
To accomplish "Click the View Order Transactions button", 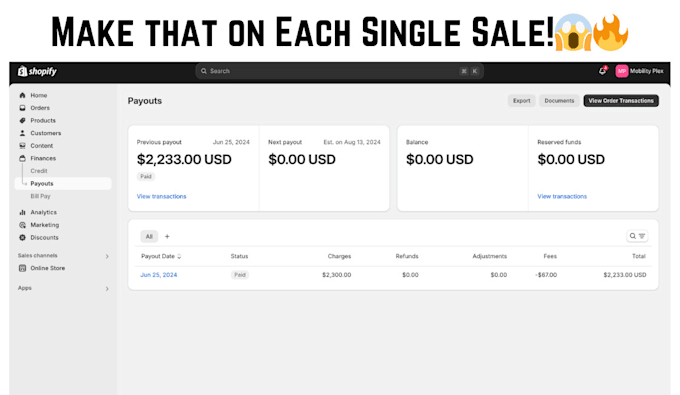I will point(621,101).
